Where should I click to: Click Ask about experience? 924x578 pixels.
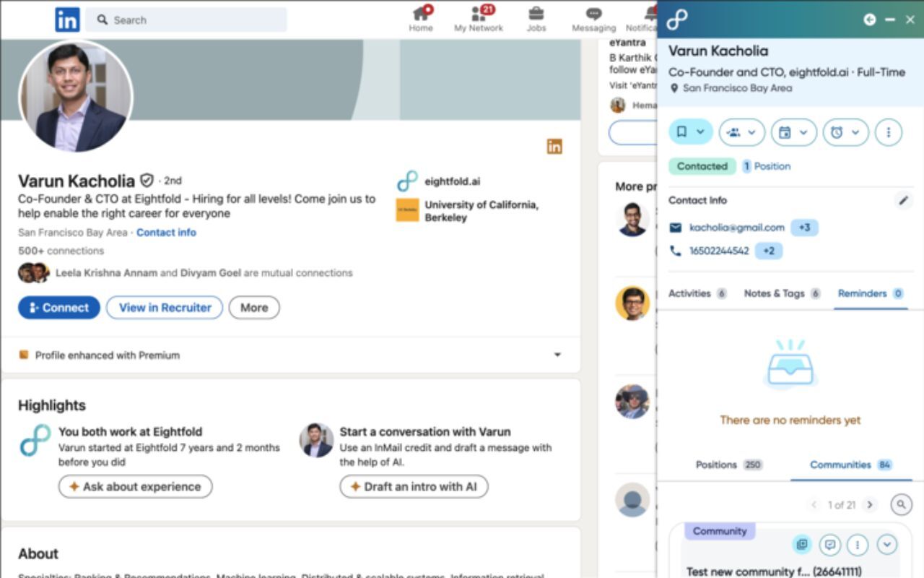tap(135, 487)
